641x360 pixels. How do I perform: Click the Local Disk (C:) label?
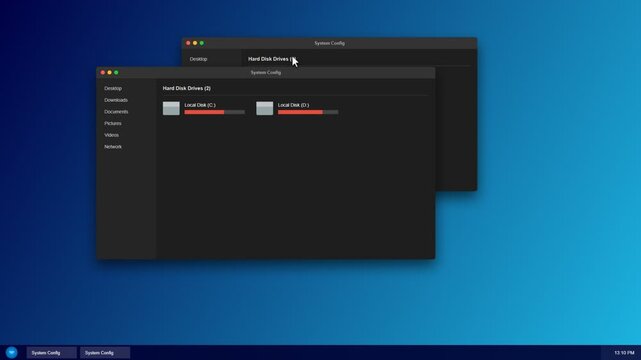(x=200, y=105)
